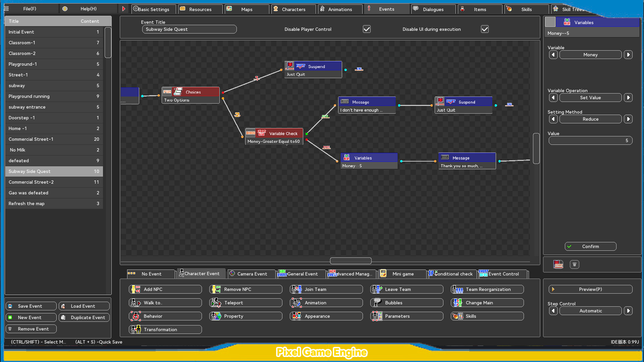Click the trash icon in the Variables panel

(574, 264)
